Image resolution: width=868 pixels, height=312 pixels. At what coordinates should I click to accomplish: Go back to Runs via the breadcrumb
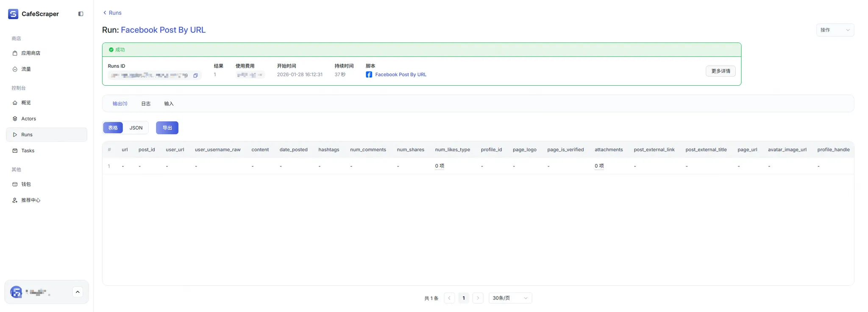(x=112, y=13)
